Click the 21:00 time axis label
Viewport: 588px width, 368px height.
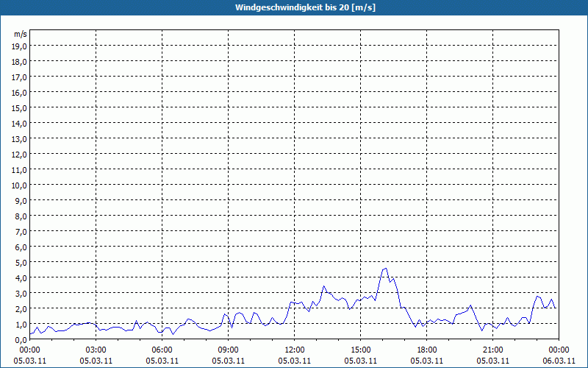point(492,350)
